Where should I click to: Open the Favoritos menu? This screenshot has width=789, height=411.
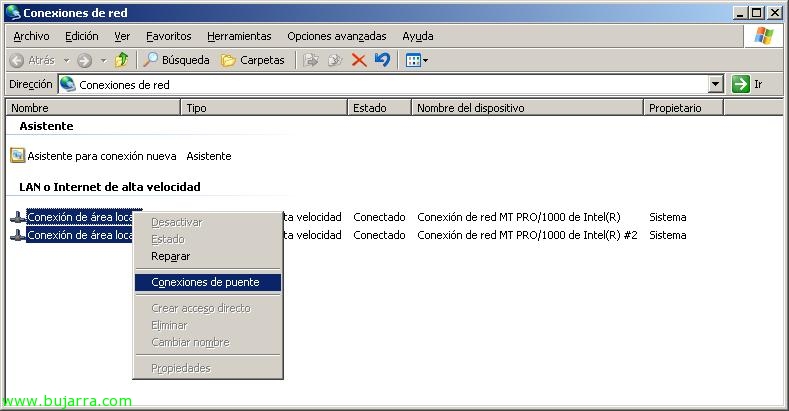click(x=169, y=36)
